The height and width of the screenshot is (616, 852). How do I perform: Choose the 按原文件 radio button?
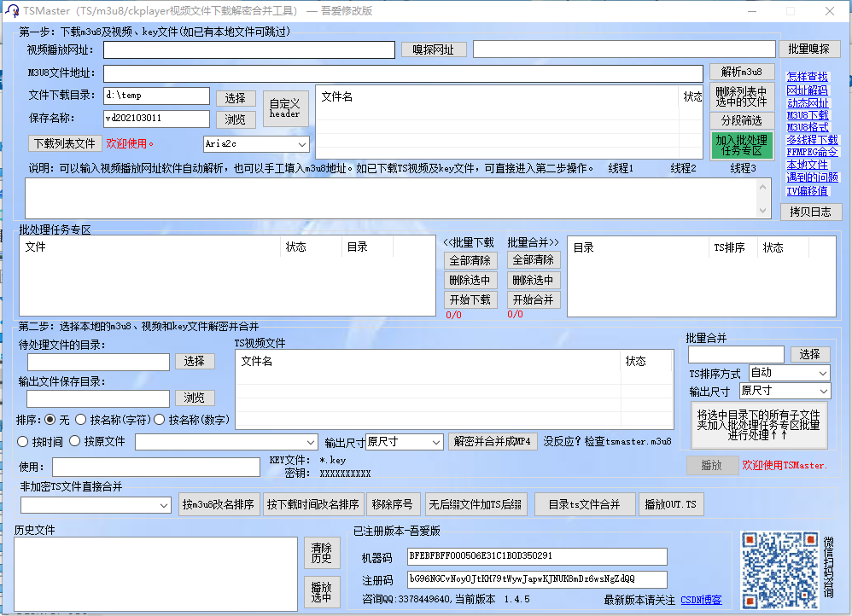75,441
